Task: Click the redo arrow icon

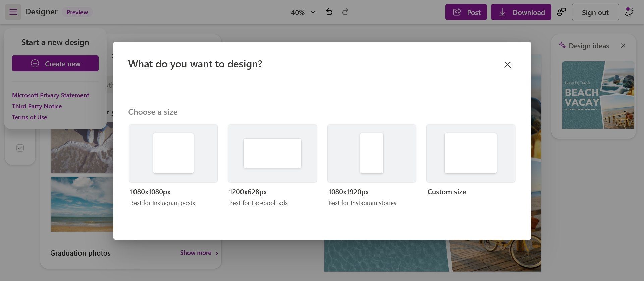Action: click(345, 12)
